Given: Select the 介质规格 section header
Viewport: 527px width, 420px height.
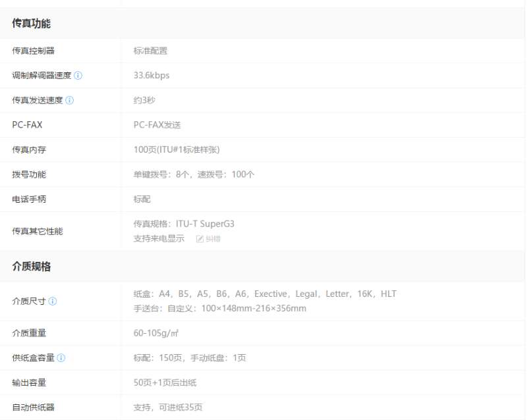Looking at the screenshot, I should click(x=31, y=267).
